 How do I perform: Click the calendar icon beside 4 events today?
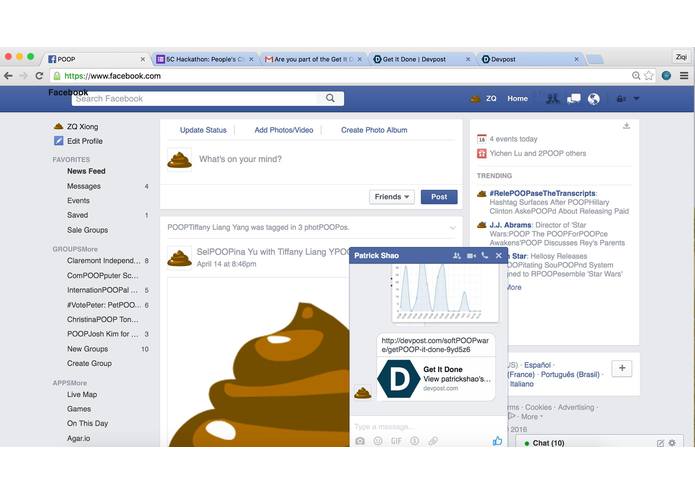pos(482,139)
